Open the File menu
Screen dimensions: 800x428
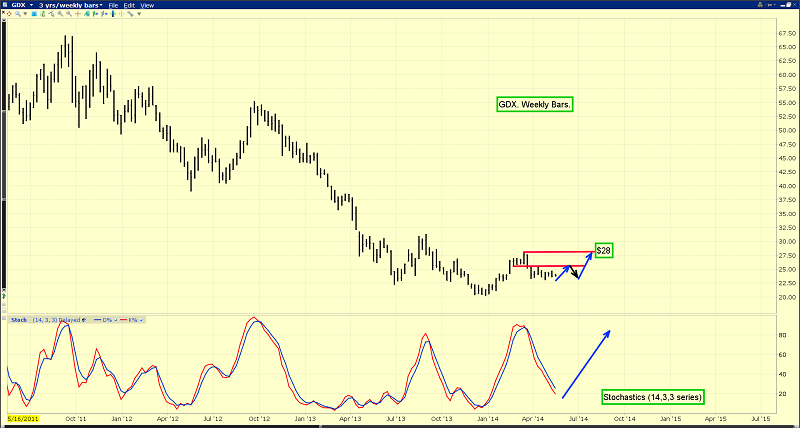[113, 5]
